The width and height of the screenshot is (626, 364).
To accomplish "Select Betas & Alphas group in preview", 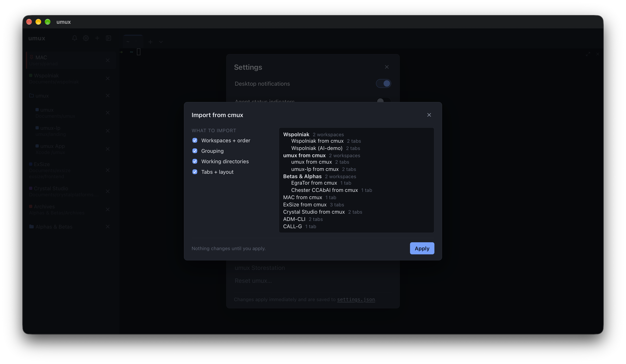I will point(302,176).
